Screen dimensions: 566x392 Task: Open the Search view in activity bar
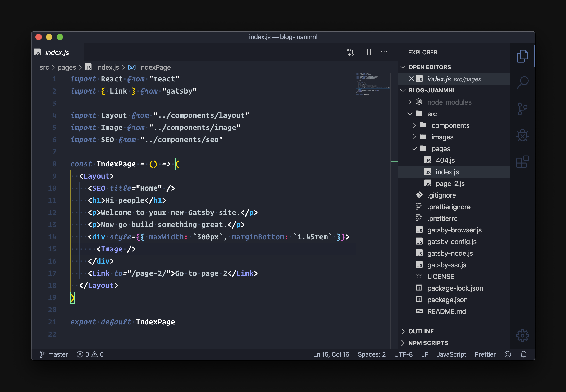[522, 82]
